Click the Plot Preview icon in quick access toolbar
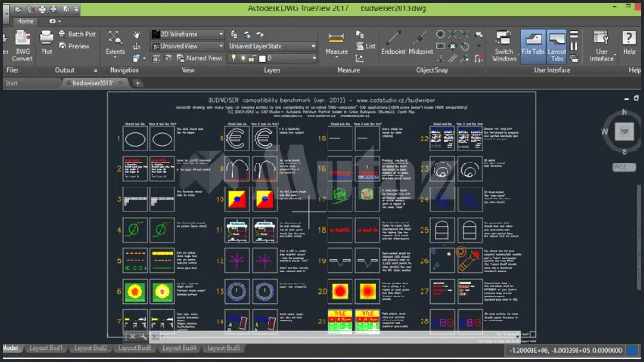Viewport: 644px width, 362px height. (66, 9)
